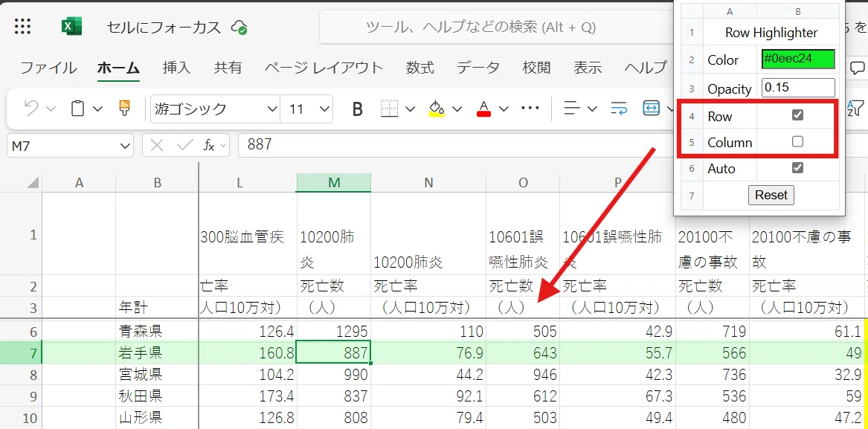The width and height of the screenshot is (868, 429).
Task: Click the insert function fx icon
Action: click(x=209, y=146)
